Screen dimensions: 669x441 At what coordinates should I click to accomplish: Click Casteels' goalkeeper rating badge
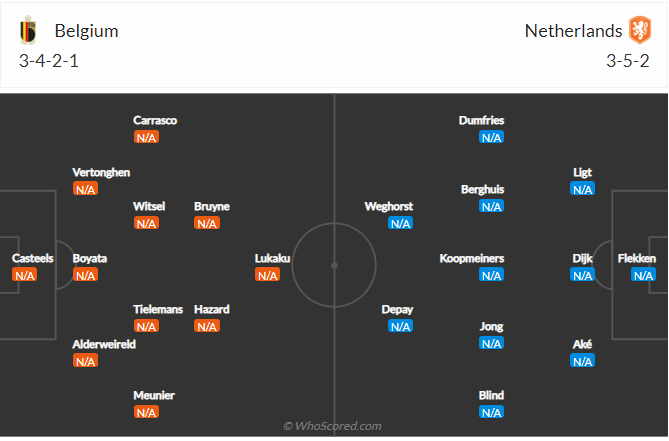[25, 275]
